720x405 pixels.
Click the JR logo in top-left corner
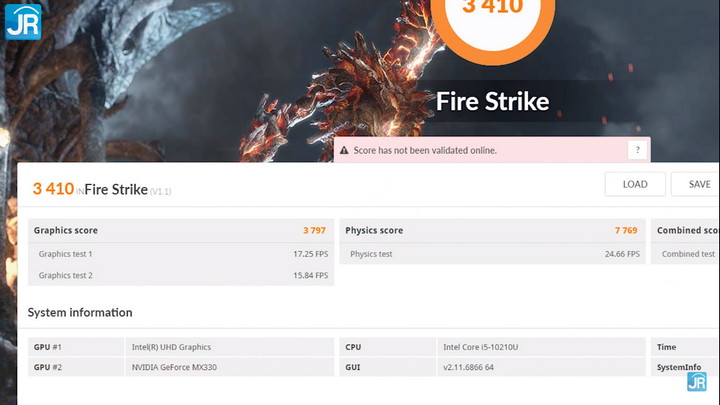23,22
